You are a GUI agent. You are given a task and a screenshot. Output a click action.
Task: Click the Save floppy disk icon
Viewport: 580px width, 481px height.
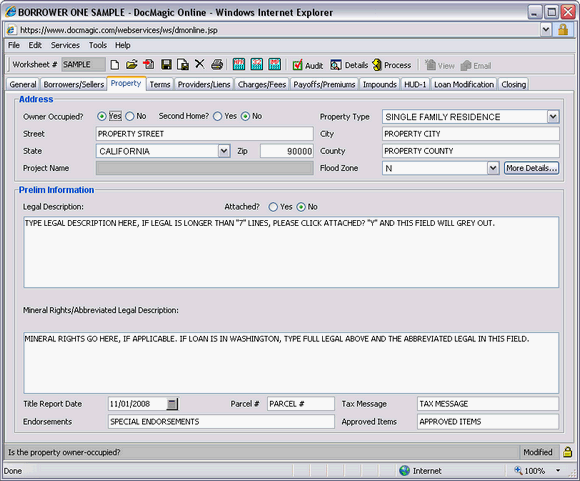pos(166,65)
